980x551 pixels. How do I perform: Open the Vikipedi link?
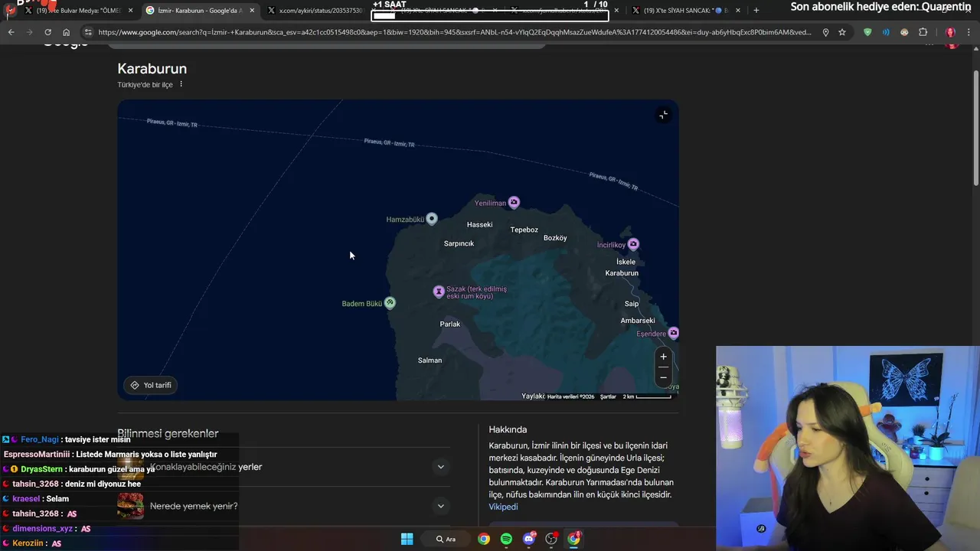(x=503, y=507)
